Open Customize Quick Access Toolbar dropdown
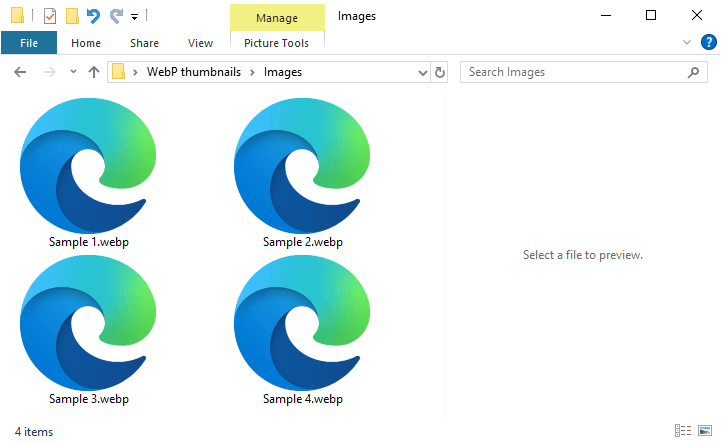The image size is (721, 444). point(134,17)
